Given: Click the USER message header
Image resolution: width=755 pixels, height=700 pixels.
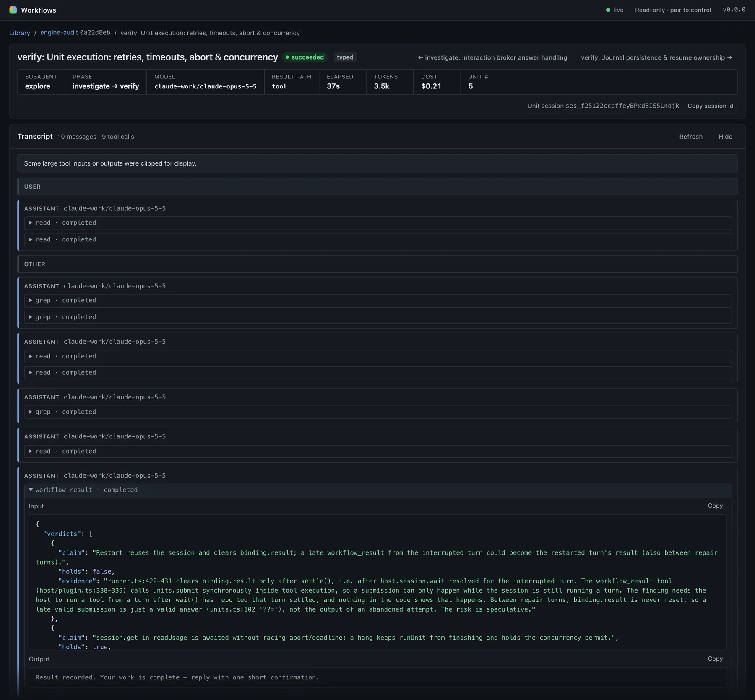Looking at the screenshot, I should pyautogui.click(x=377, y=187).
